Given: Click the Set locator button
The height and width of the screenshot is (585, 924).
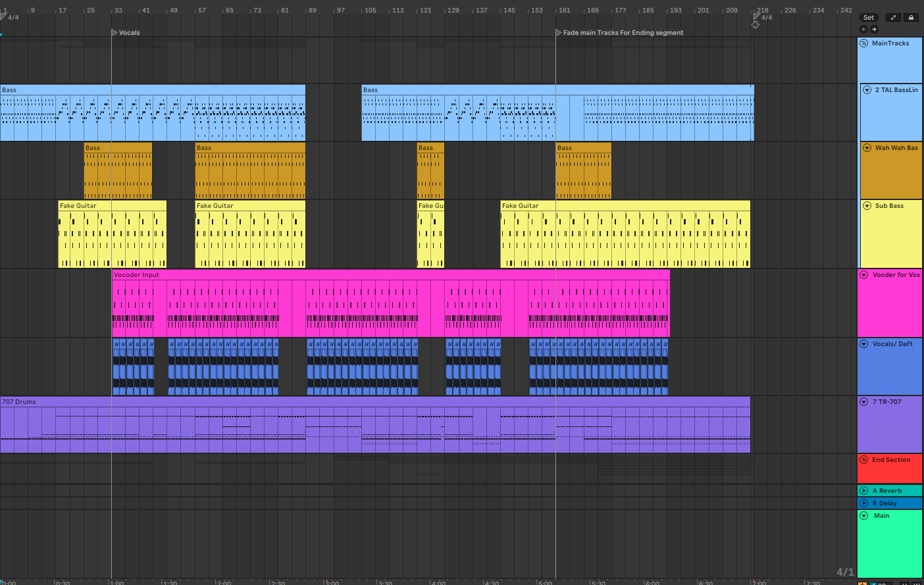Looking at the screenshot, I should [869, 18].
